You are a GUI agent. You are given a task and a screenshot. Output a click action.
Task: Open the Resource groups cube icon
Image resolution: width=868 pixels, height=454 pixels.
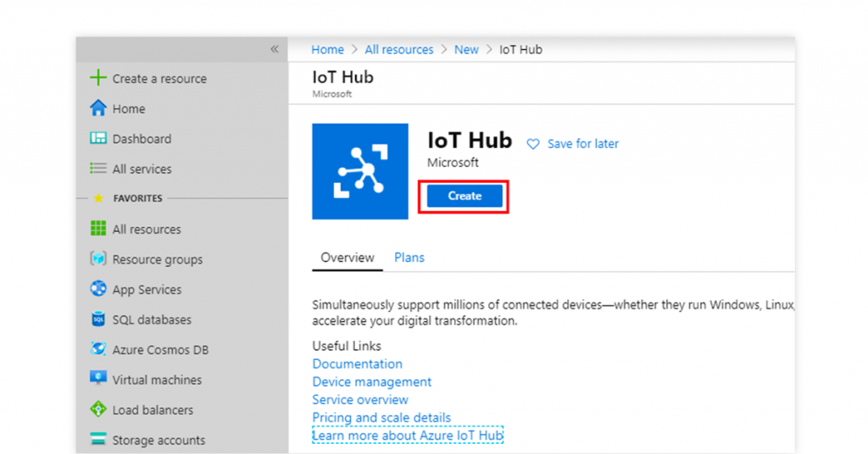pos(98,259)
